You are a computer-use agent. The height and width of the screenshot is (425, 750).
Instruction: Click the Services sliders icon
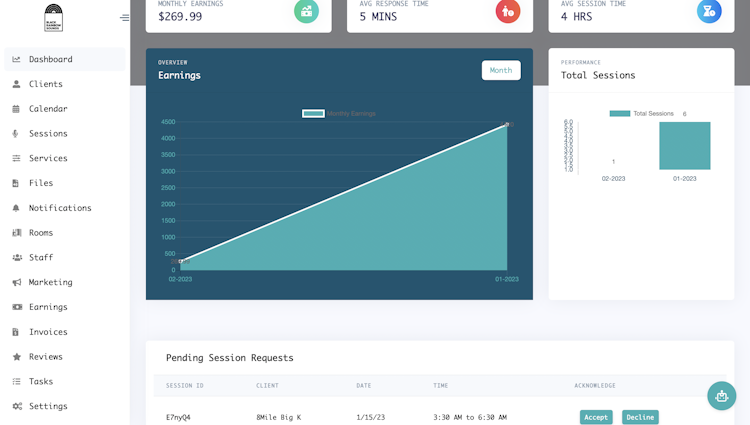click(x=16, y=158)
